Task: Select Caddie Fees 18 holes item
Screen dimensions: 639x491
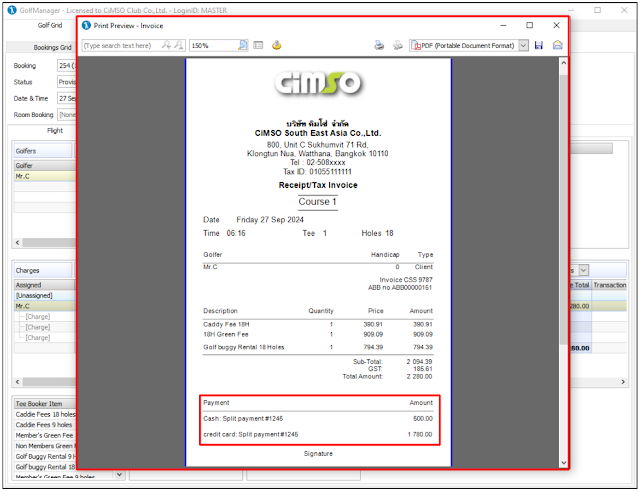Action: [45, 414]
